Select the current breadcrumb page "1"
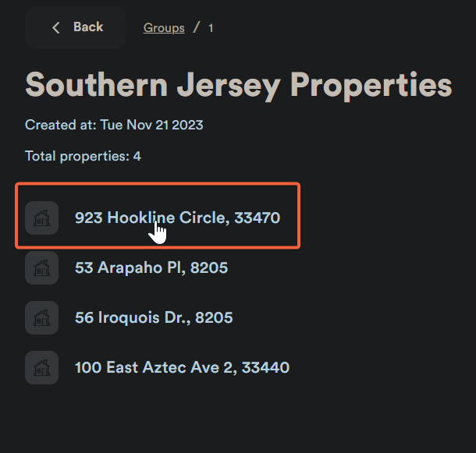The width and height of the screenshot is (476, 453). [x=211, y=28]
